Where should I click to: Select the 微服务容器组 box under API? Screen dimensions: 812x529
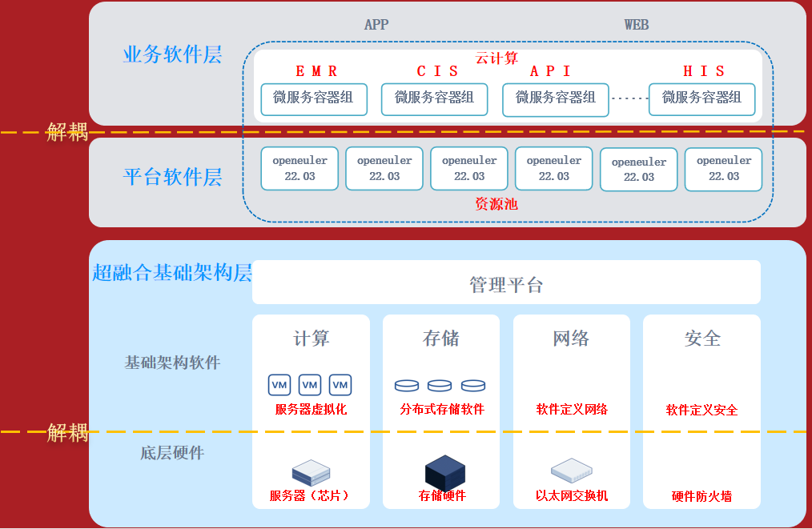coord(556,98)
